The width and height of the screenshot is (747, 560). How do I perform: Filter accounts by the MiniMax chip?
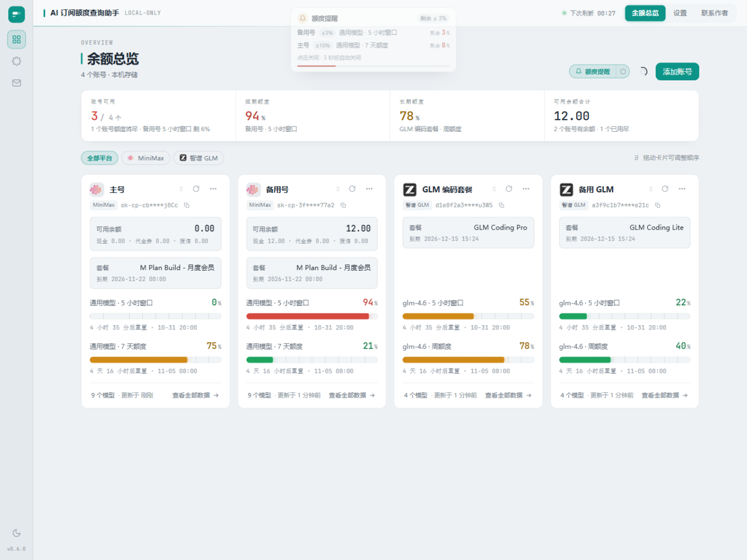coord(146,158)
